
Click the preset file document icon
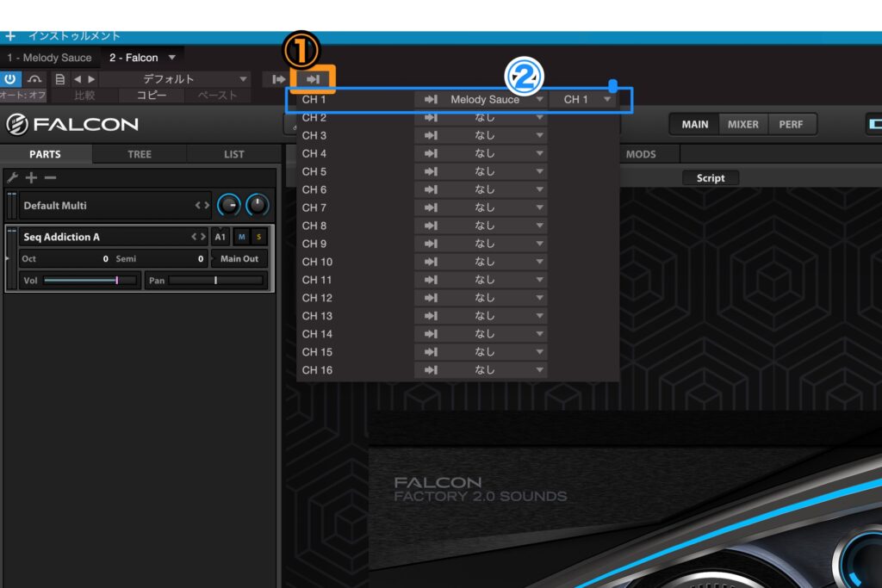click(x=59, y=79)
